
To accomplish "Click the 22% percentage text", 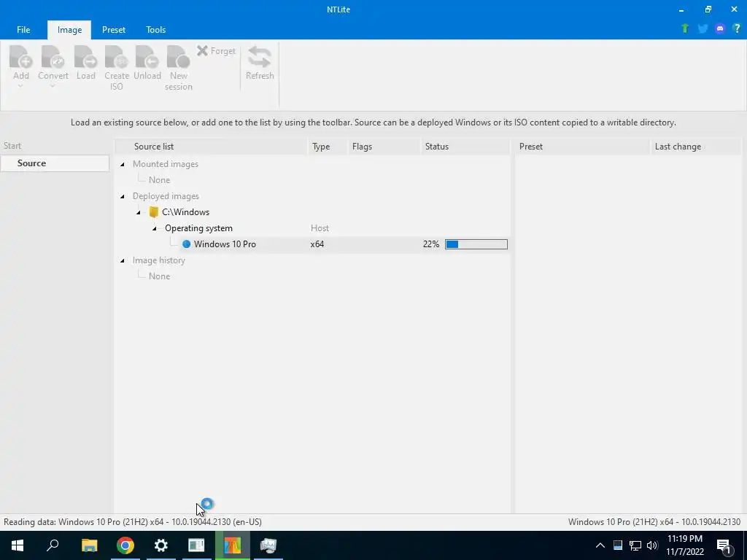I will pos(430,244).
